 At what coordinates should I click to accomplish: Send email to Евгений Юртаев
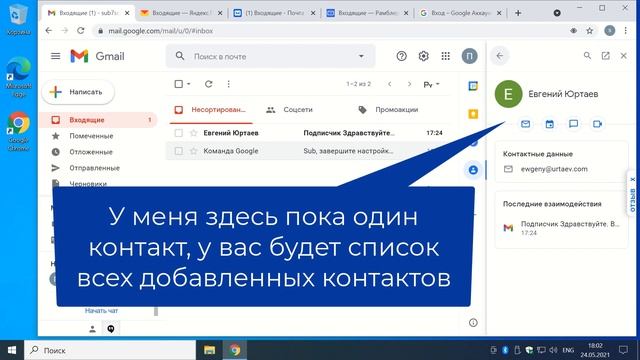click(x=525, y=124)
